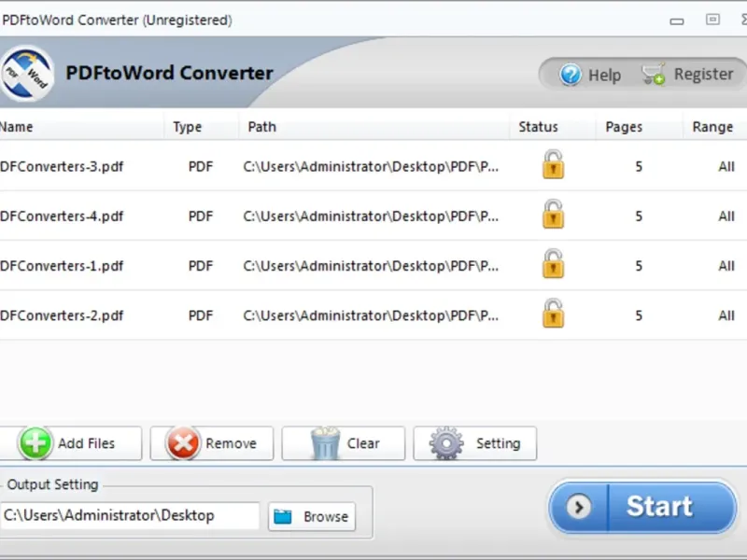
Task: Select the DFConverters-1.pdf file name
Action: pos(62,266)
